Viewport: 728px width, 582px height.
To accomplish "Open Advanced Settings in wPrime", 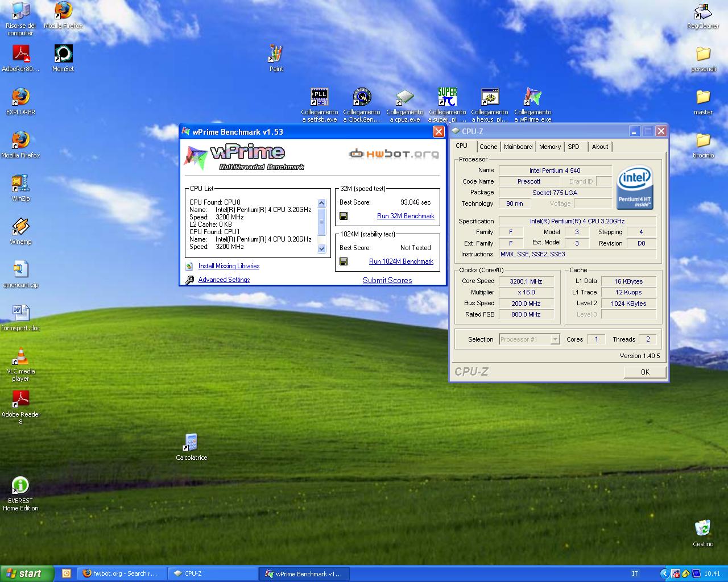I will click(224, 280).
